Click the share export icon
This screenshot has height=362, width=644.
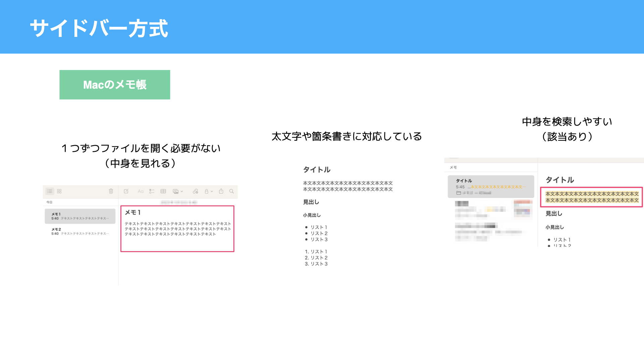pos(221,191)
